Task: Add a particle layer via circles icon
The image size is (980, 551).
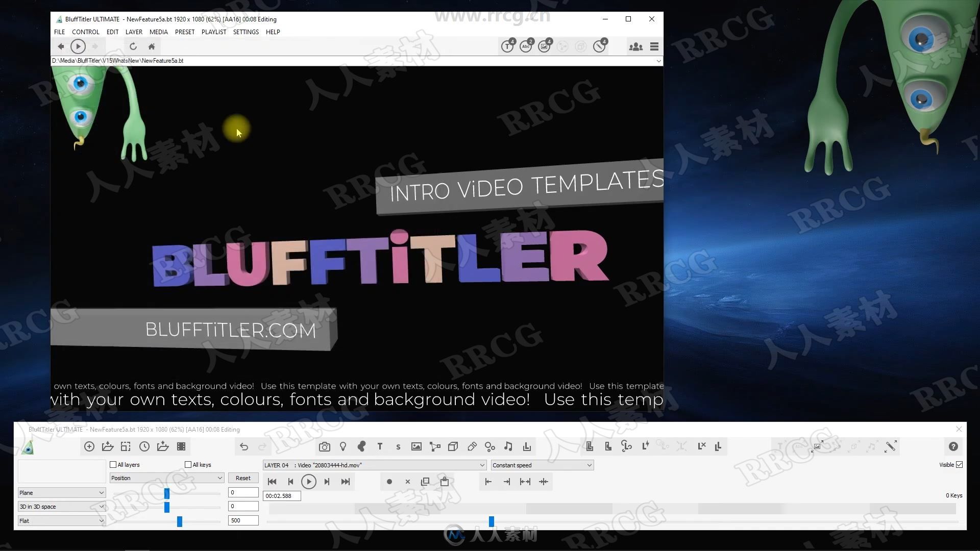Action: point(490,447)
